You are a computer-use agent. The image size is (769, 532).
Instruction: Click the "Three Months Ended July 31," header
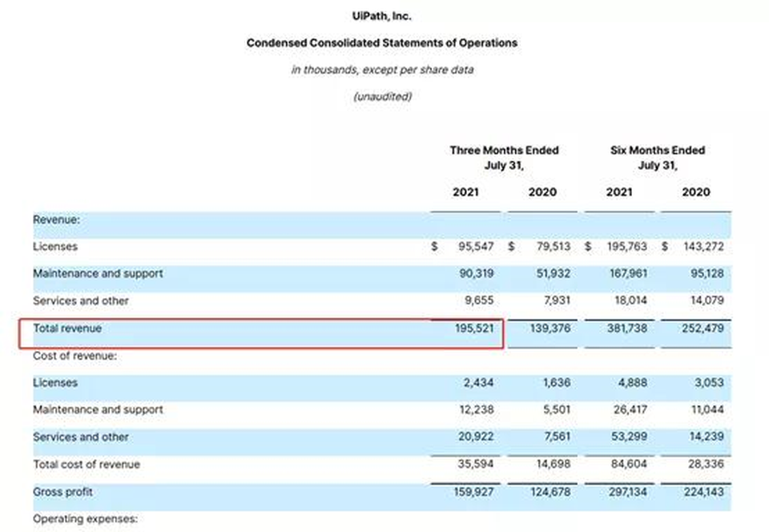click(504, 157)
